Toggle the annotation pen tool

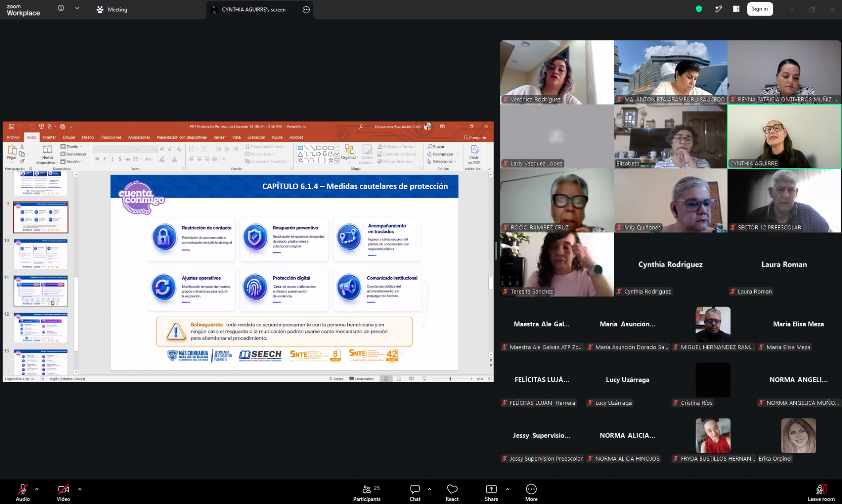[x=718, y=9]
